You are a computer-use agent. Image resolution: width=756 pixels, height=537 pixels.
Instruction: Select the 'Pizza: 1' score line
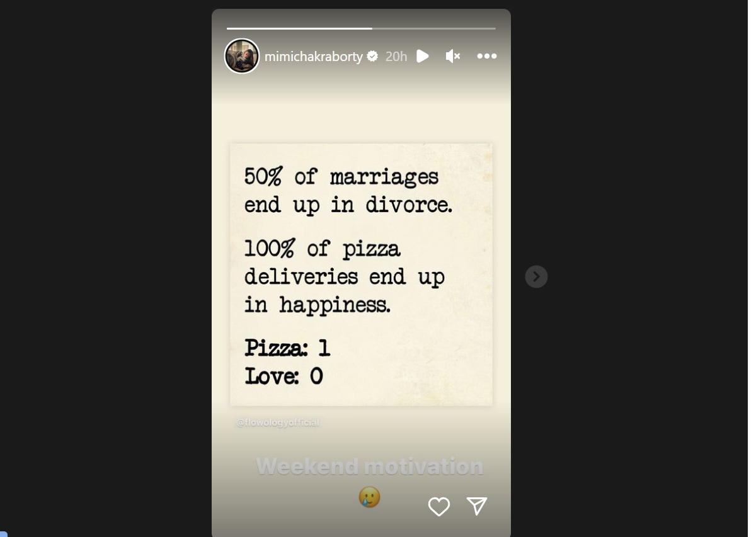pyautogui.click(x=287, y=347)
